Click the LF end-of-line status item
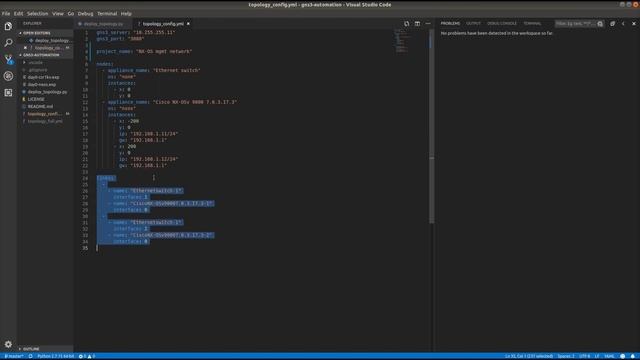This screenshot has width=640, height=360. 597,356
